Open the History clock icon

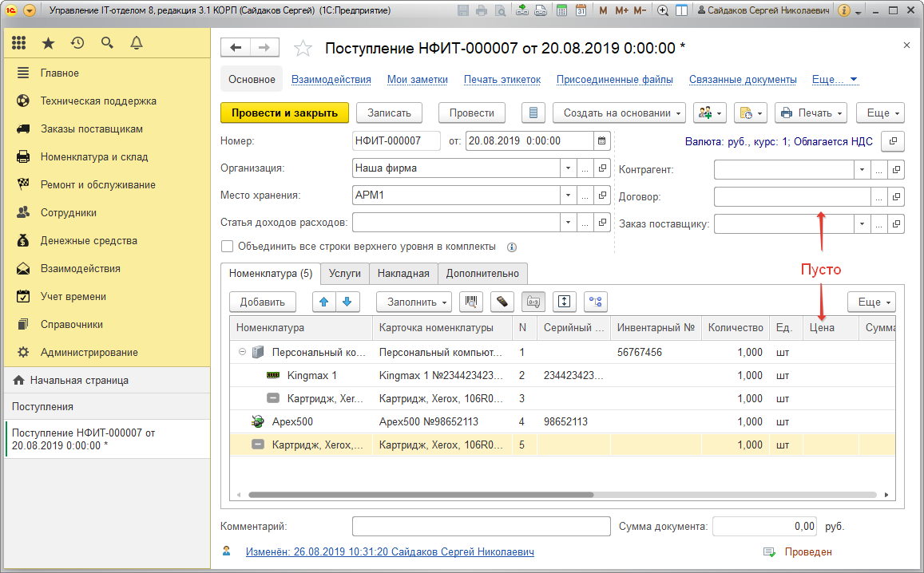[x=77, y=42]
